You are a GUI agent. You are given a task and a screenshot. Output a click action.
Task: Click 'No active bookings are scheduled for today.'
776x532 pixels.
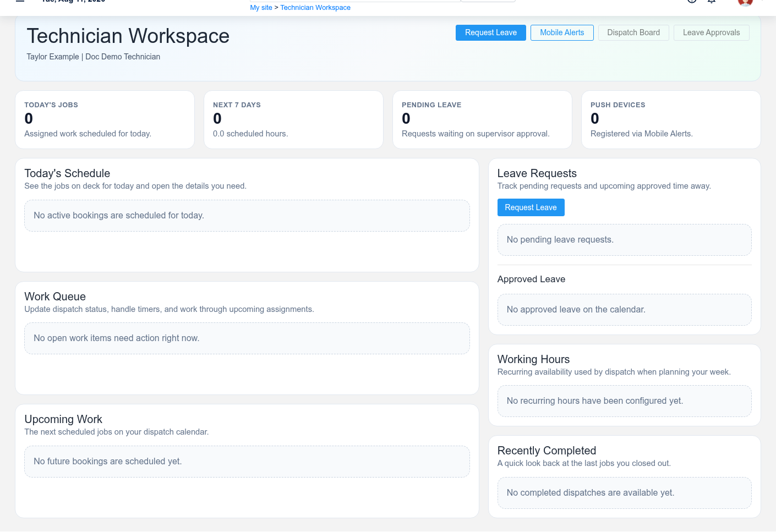point(119,216)
